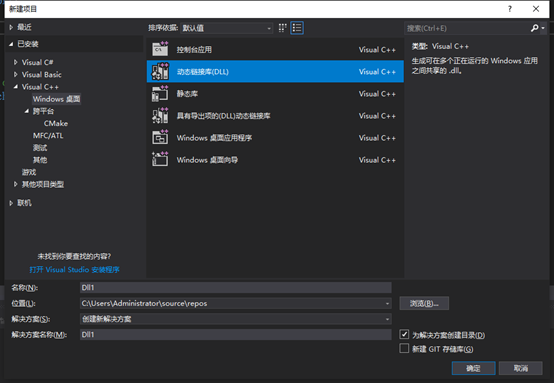Screen dimensions: 554x383
Task: Close the 新建项目 dialog
Action: click(536, 9)
